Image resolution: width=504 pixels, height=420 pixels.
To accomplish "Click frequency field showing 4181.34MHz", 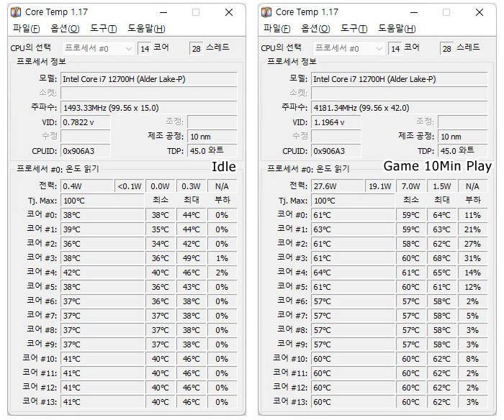I will (x=399, y=108).
